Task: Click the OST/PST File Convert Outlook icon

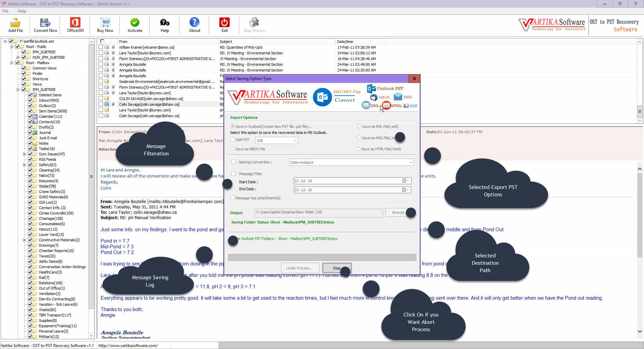Action: [x=322, y=97]
